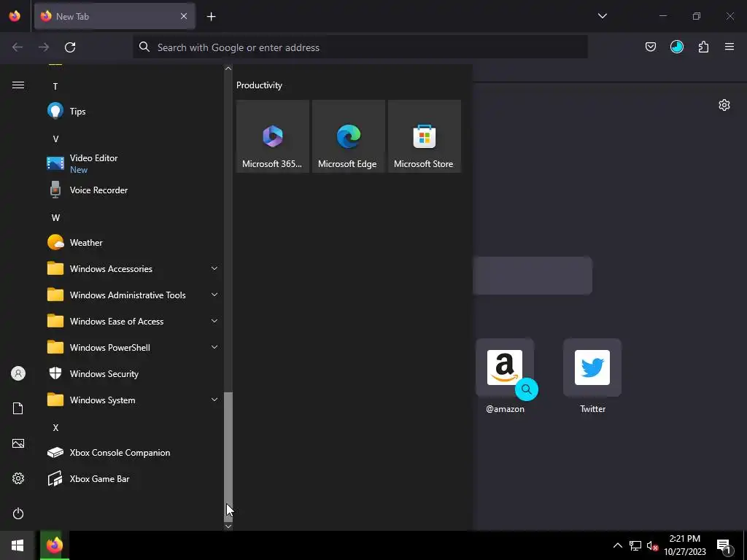747x560 pixels.
Task: Open new tab page customize gear
Action: click(724, 105)
